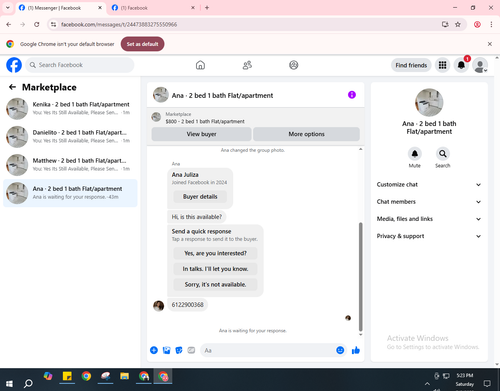This screenshot has width=500, height=391.
Task: Open the Facebook menu grid icon
Action: tap(442, 65)
